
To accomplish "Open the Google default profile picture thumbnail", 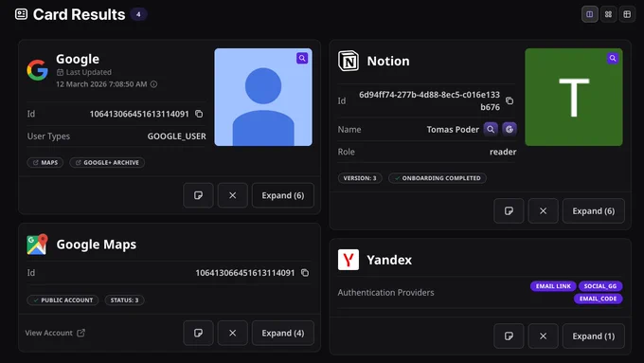I will pos(263,97).
